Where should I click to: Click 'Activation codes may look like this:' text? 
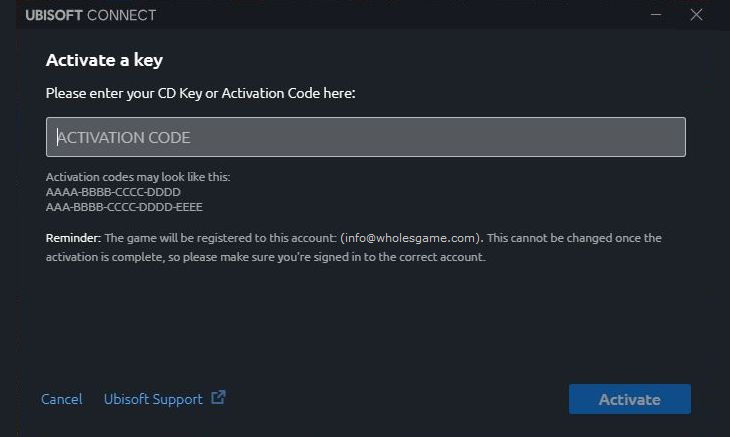138,177
